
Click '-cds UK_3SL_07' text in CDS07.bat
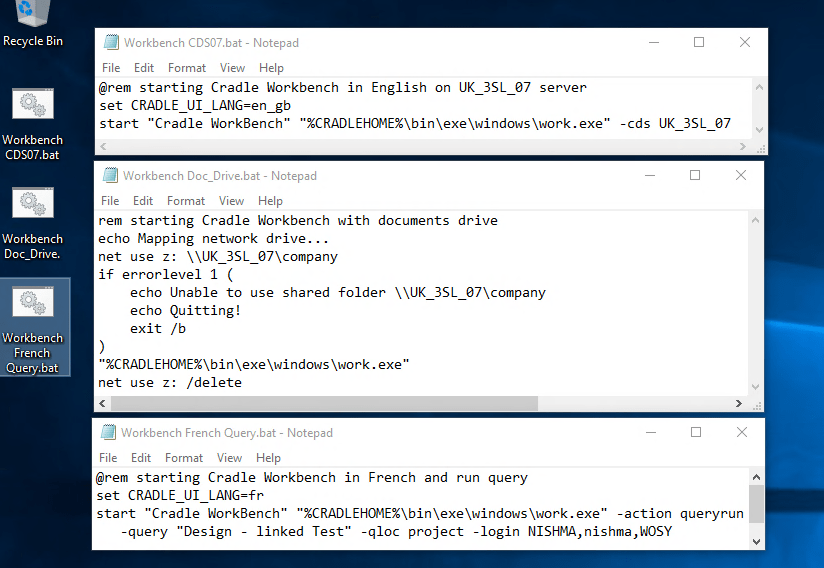pyautogui.click(x=675, y=123)
